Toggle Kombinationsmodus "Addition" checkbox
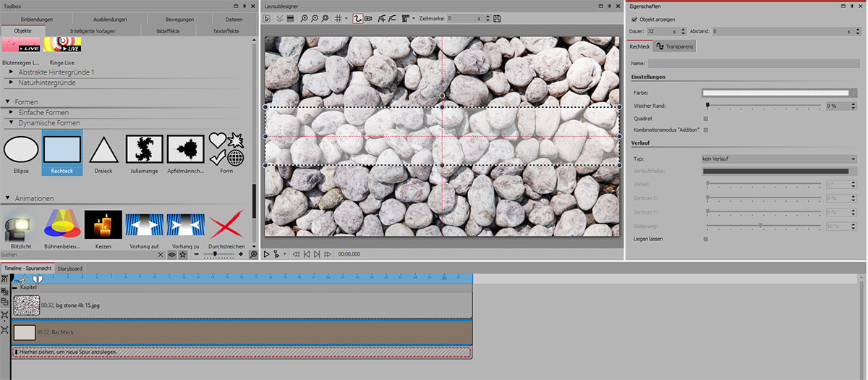Screen dimensions: 868x380 coord(706,130)
